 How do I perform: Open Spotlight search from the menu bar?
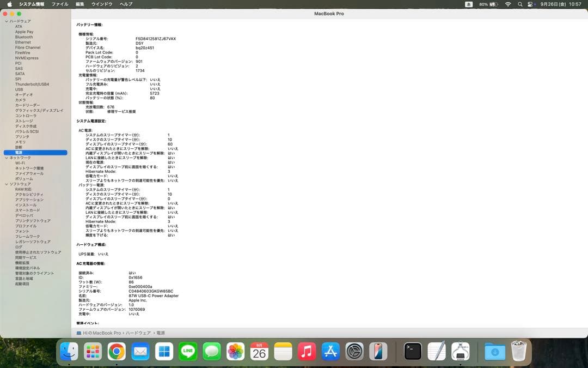click(x=520, y=4)
